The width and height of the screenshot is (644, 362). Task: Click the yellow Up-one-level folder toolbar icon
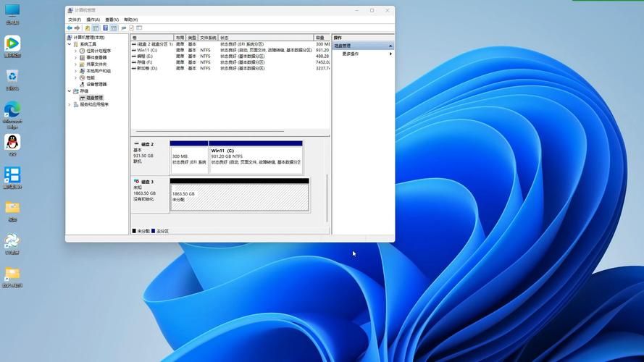coord(87,28)
